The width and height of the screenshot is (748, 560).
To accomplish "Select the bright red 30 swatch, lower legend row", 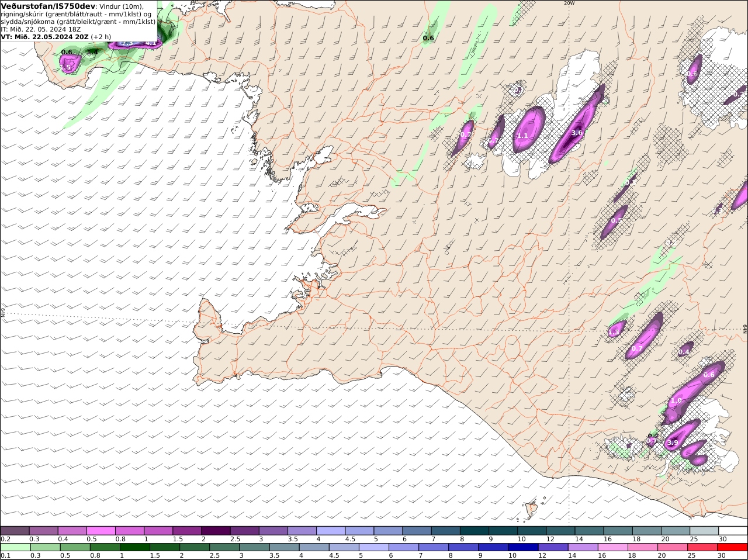I will [732, 548].
